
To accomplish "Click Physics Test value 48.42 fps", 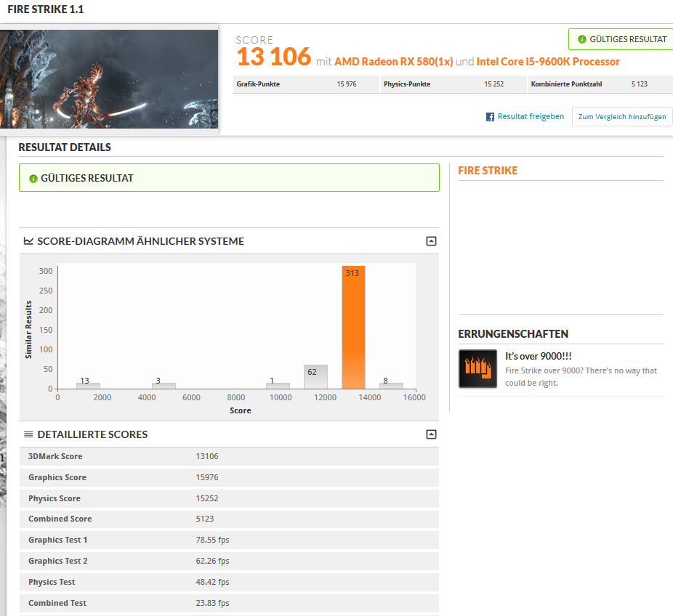I will click(212, 582).
